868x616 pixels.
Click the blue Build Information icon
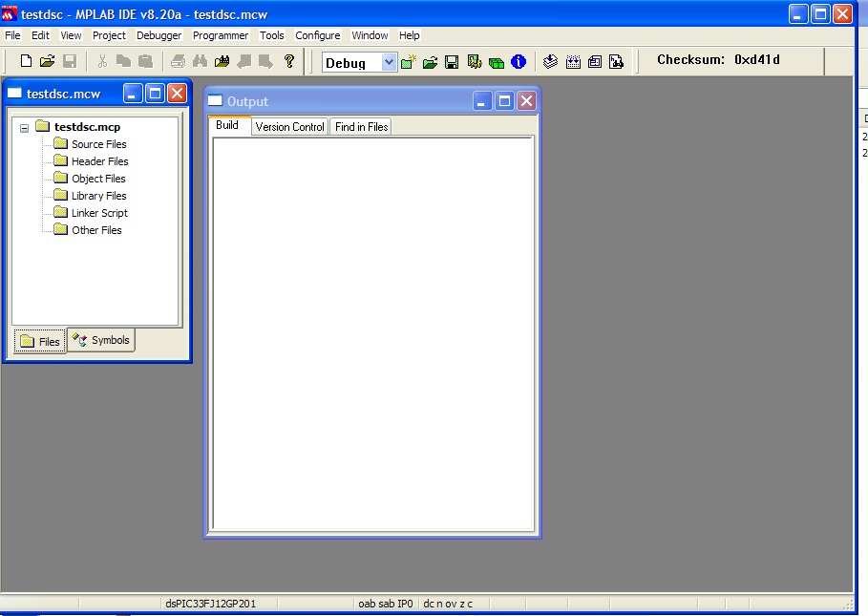point(519,62)
